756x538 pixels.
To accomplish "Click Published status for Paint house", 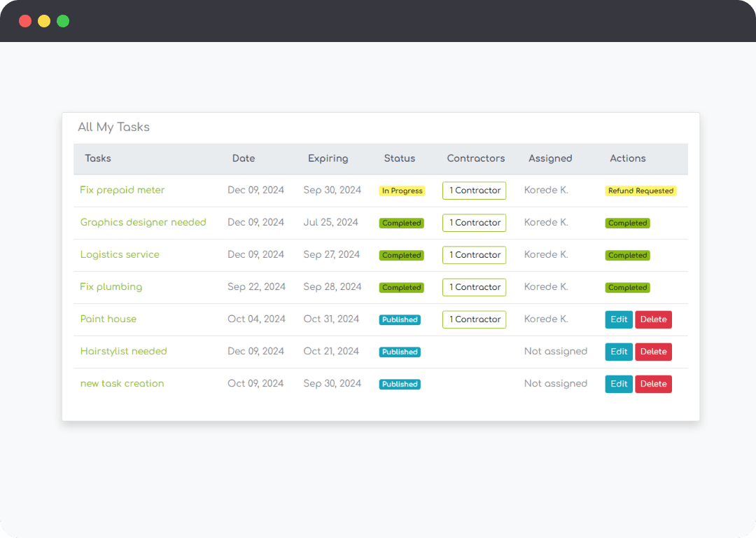I will (400, 319).
